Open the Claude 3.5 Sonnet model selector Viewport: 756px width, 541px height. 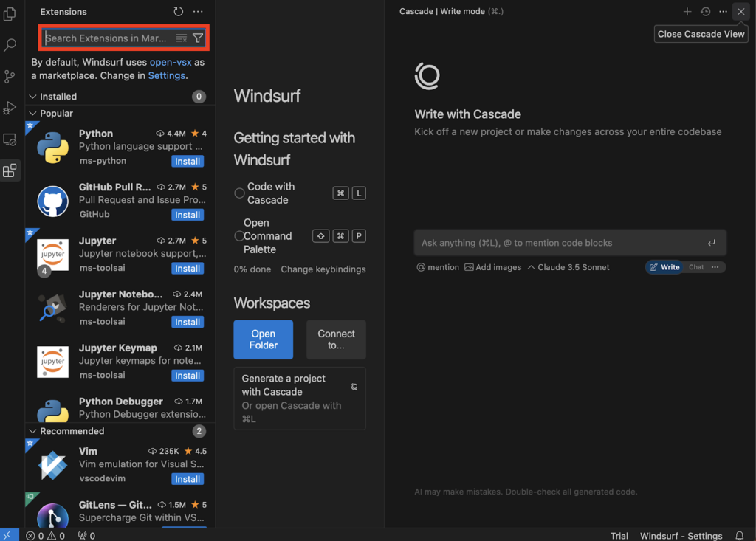click(x=568, y=267)
